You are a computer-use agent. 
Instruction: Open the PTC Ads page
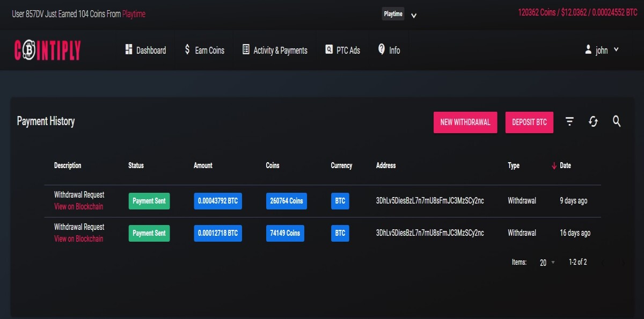pyautogui.click(x=342, y=50)
